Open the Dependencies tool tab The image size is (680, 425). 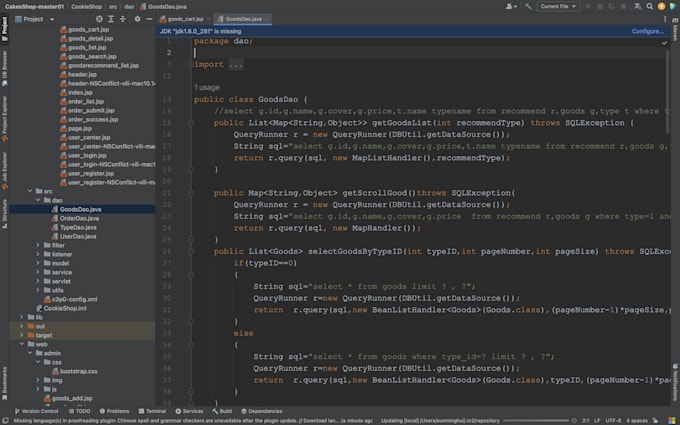pos(262,411)
